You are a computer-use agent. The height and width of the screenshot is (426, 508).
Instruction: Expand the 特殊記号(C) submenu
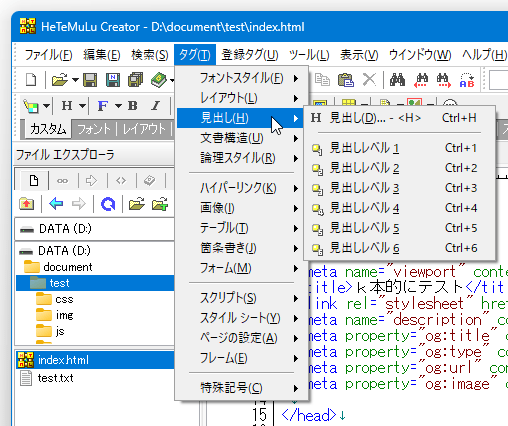click(241, 388)
